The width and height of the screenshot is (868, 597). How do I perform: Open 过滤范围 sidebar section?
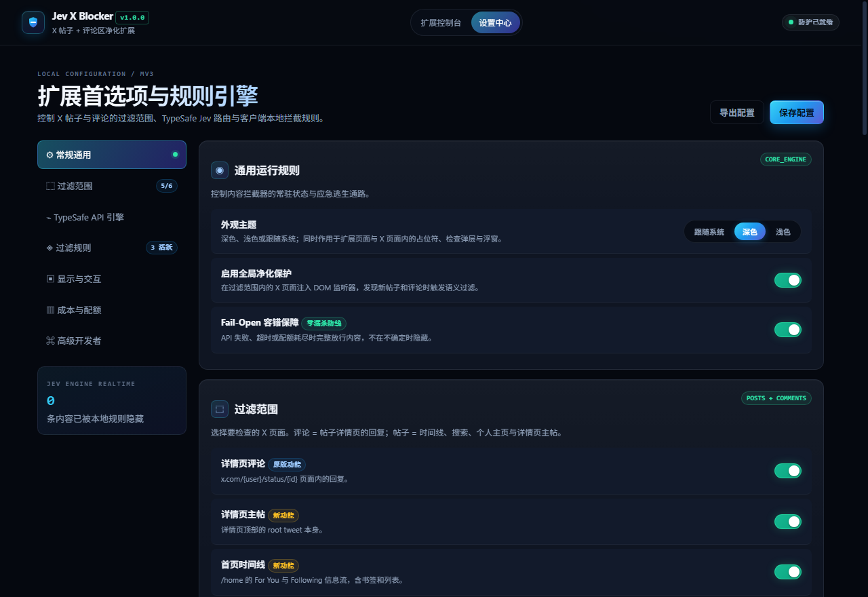pyautogui.click(x=112, y=186)
